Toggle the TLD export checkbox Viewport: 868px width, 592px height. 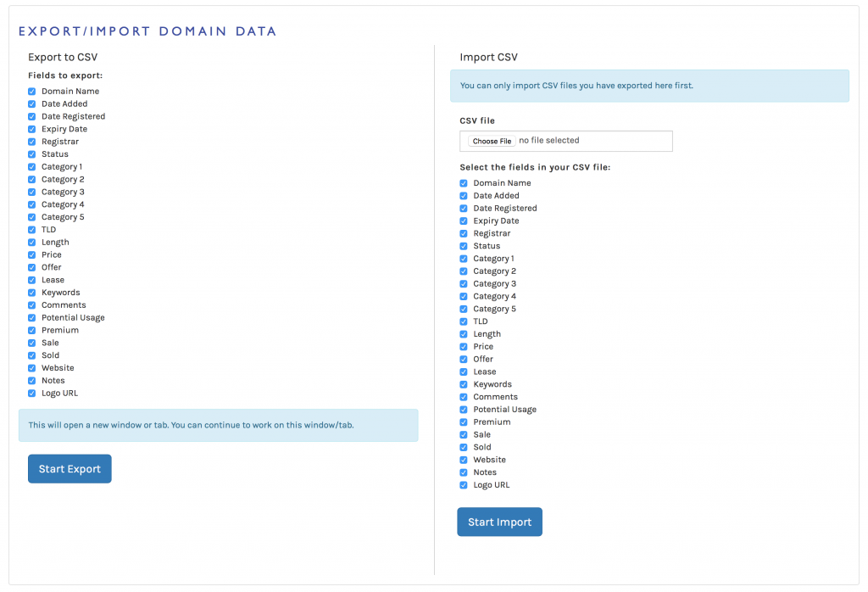pos(32,230)
